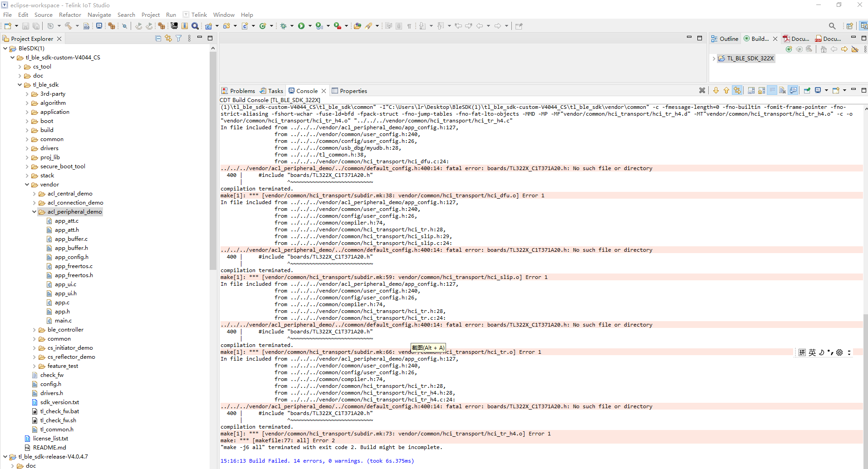868x469 pixels.
Task: Click the Open Element folder icon
Action: [358, 26]
